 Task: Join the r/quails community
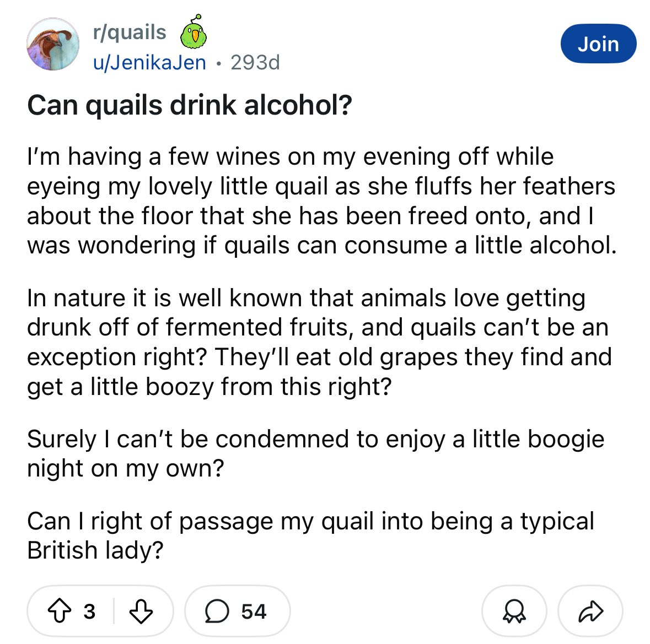click(598, 44)
